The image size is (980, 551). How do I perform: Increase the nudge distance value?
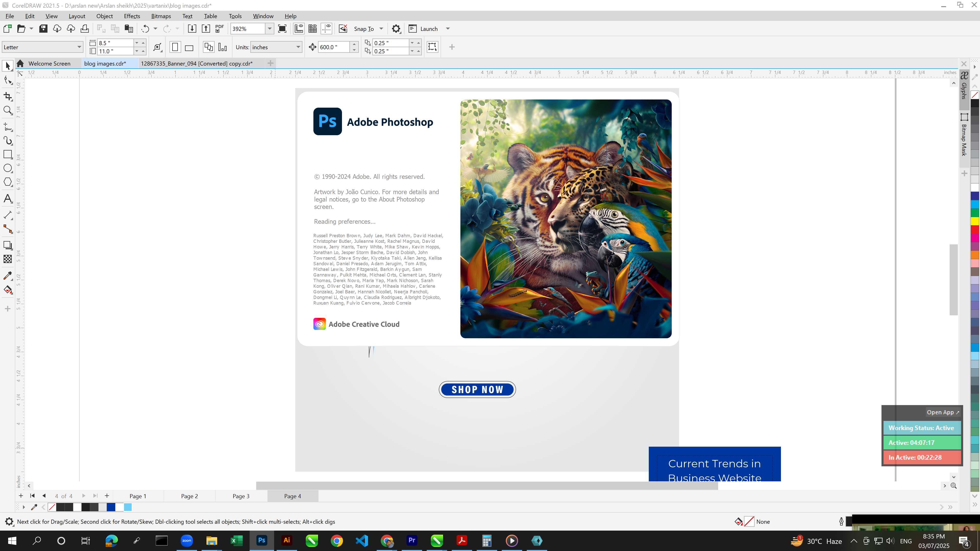(x=354, y=44)
